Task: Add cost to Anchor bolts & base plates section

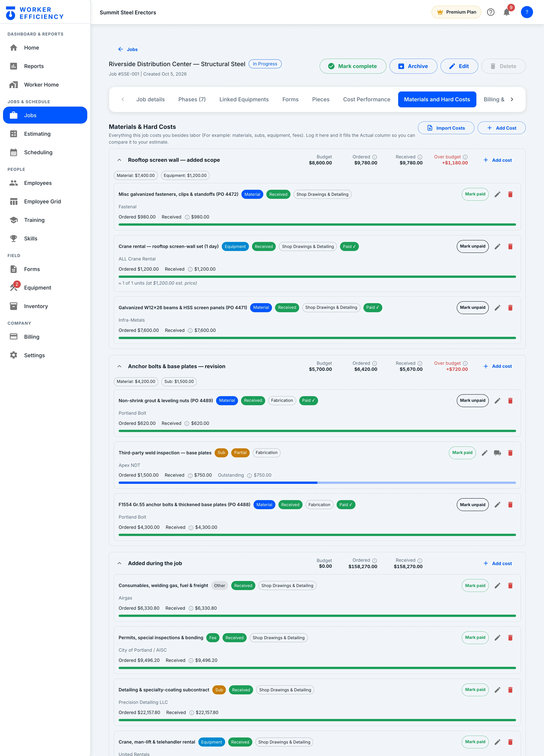Action: coord(498,366)
